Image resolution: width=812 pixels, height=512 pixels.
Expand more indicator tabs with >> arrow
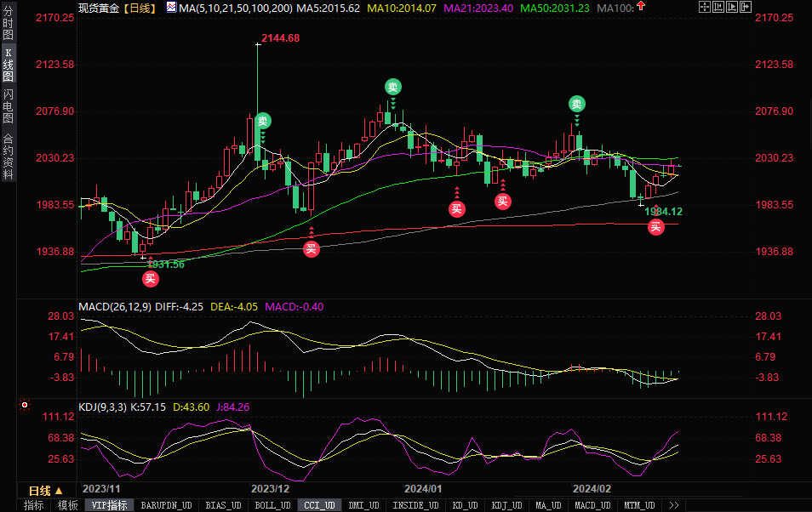point(674,505)
